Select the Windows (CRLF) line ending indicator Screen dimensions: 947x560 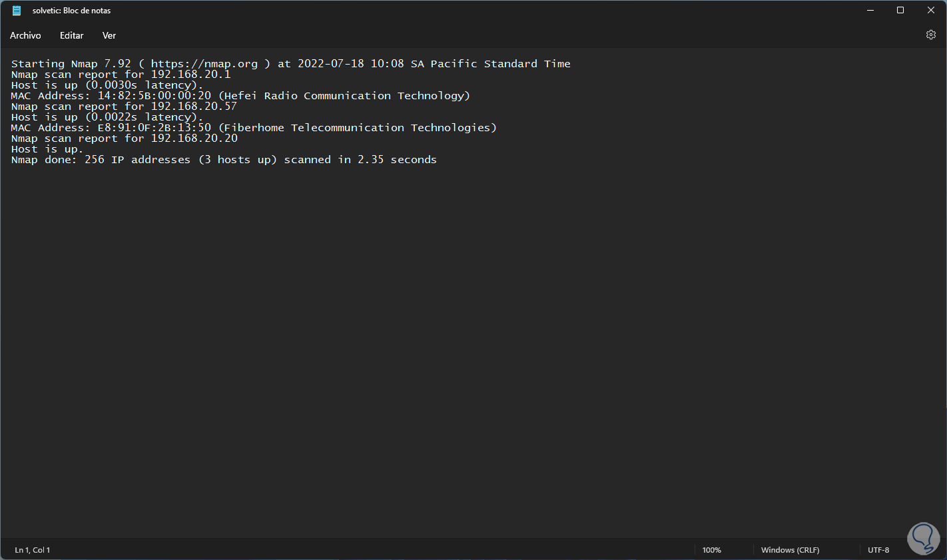click(x=790, y=550)
